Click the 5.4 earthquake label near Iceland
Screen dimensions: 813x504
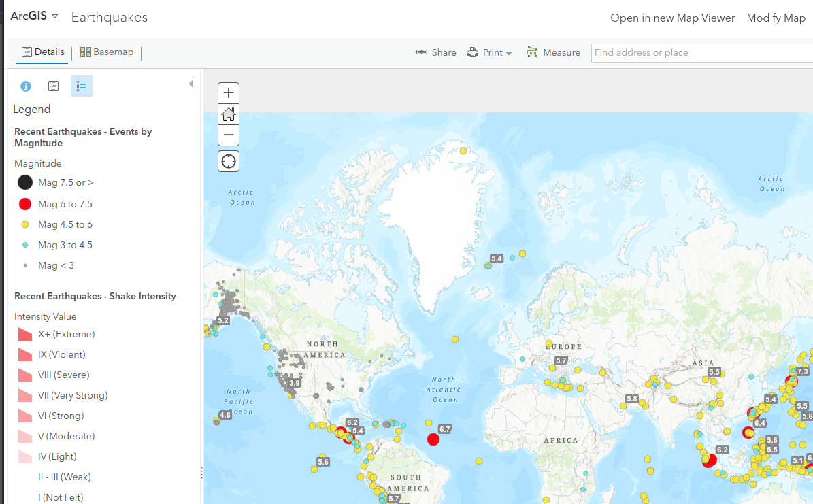497,258
